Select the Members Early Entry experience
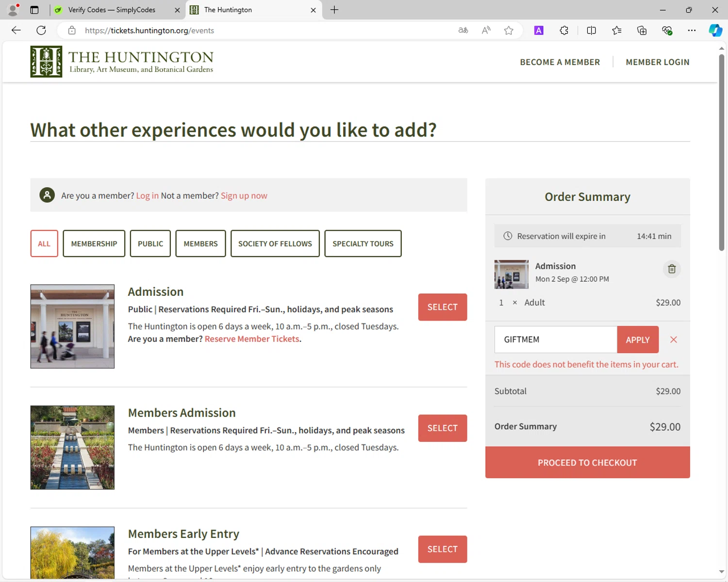 [443, 549]
